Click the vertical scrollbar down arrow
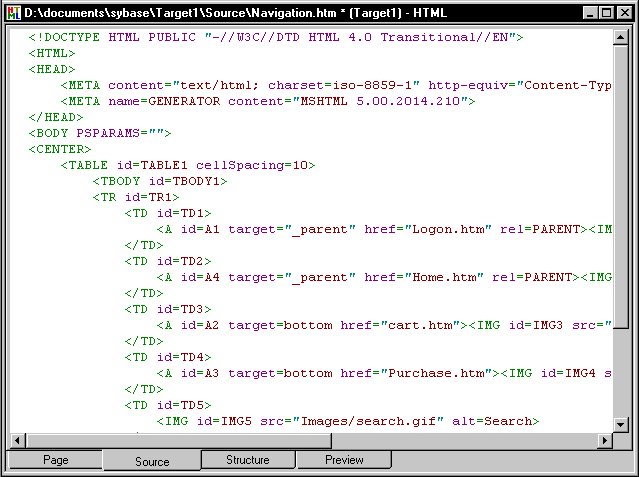639x477 pixels. [x=620, y=425]
